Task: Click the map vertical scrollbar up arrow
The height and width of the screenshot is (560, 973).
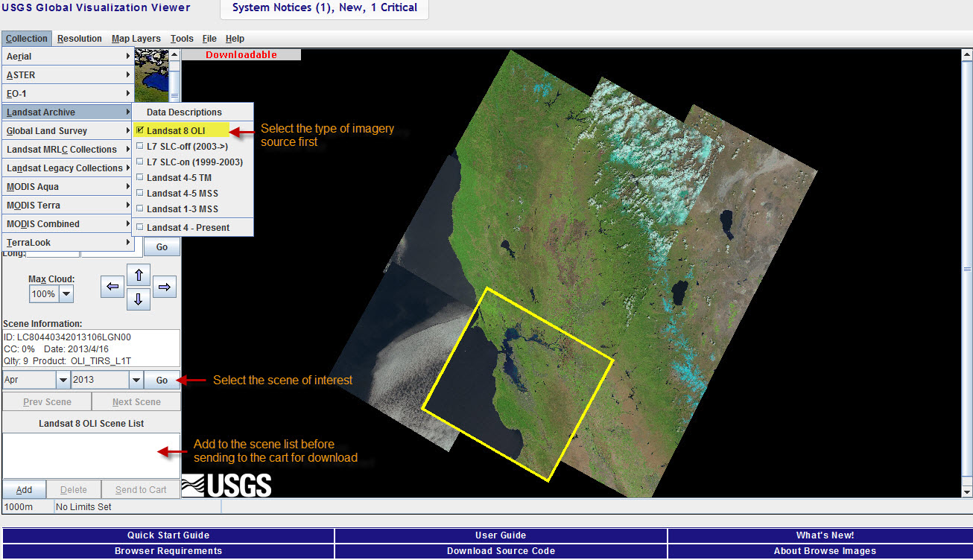Action: click(967, 54)
